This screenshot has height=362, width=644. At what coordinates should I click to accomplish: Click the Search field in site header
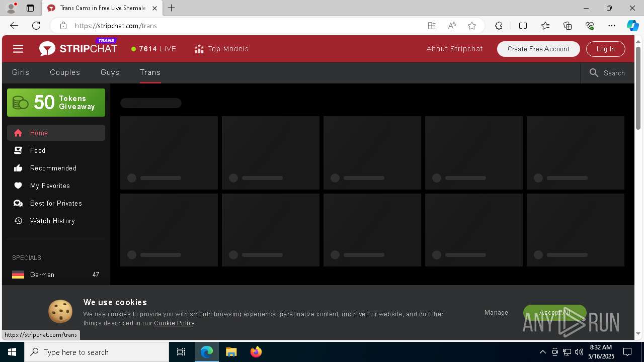click(x=607, y=73)
